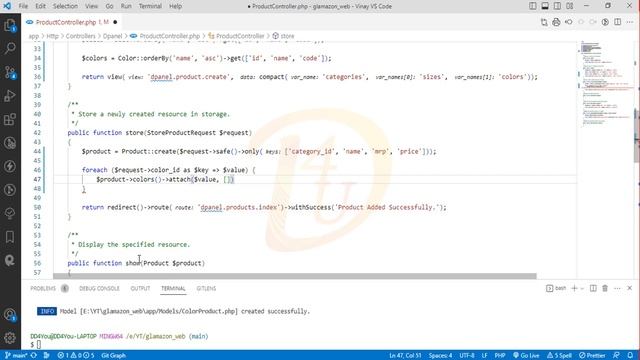Split the terminal pane
The width and height of the screenshot is (640, 360).
click(593, 288)
